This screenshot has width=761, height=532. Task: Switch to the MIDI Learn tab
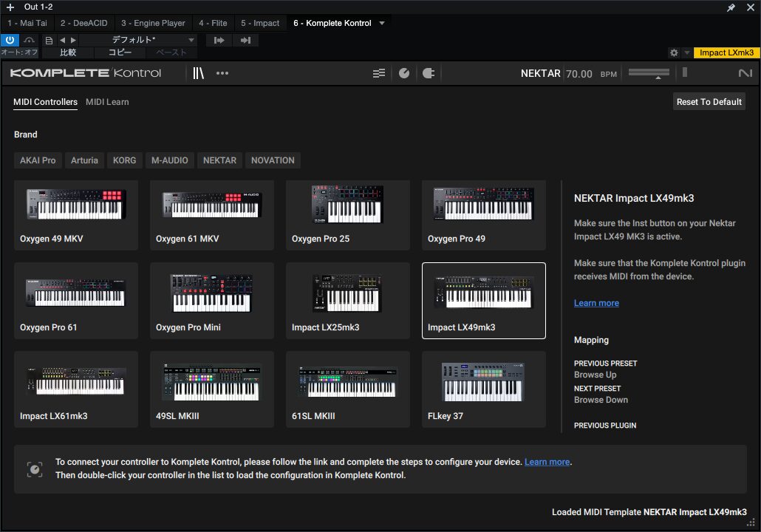click(x=107, y=102)
